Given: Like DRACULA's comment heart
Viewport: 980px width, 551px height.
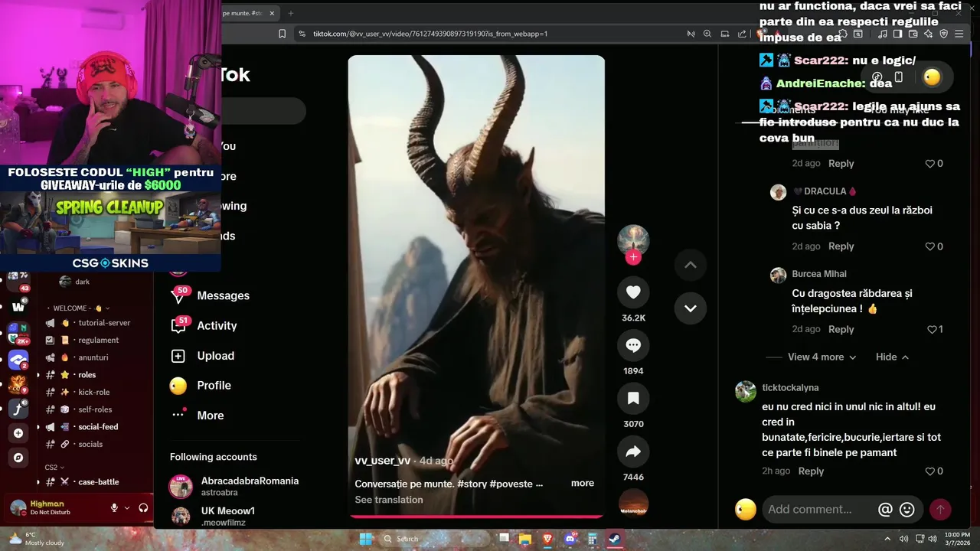Looking at the screenshot, I should click(930, 246).
